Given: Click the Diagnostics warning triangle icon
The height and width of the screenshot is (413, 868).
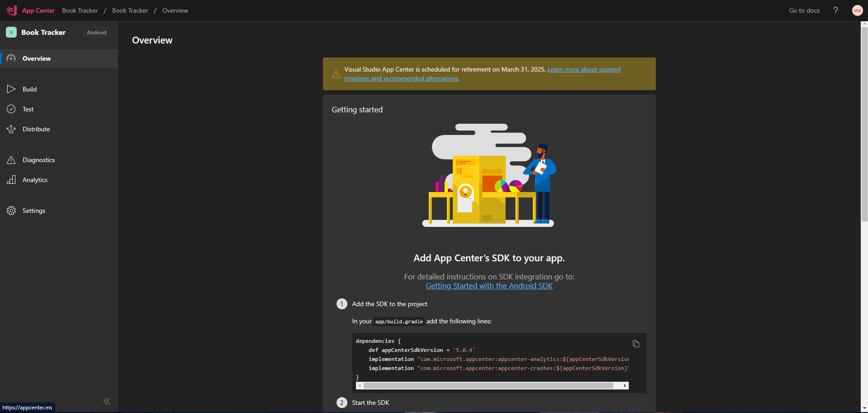Looking at the screenshot, I should [11, 160].
